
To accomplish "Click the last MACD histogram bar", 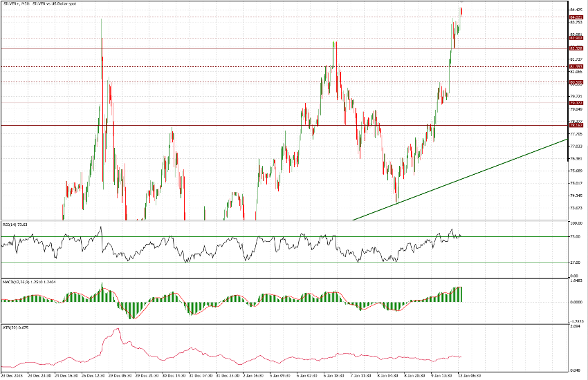I will (461, 294).
